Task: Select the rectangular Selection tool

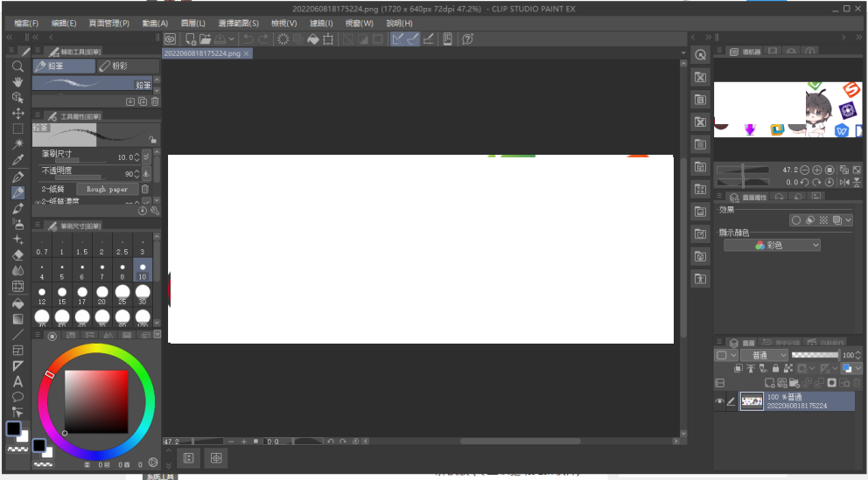Action: click(17, 129)
